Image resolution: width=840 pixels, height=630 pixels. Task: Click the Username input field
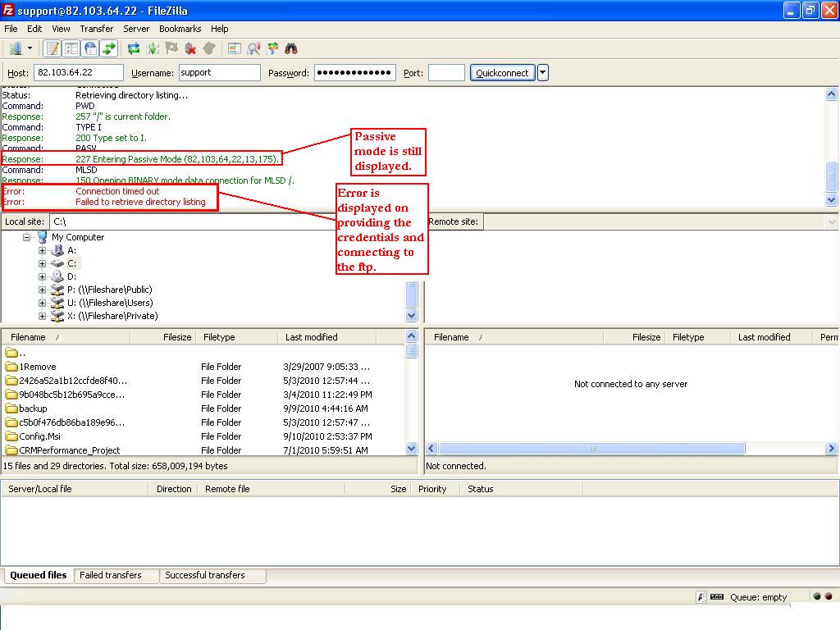219,72
